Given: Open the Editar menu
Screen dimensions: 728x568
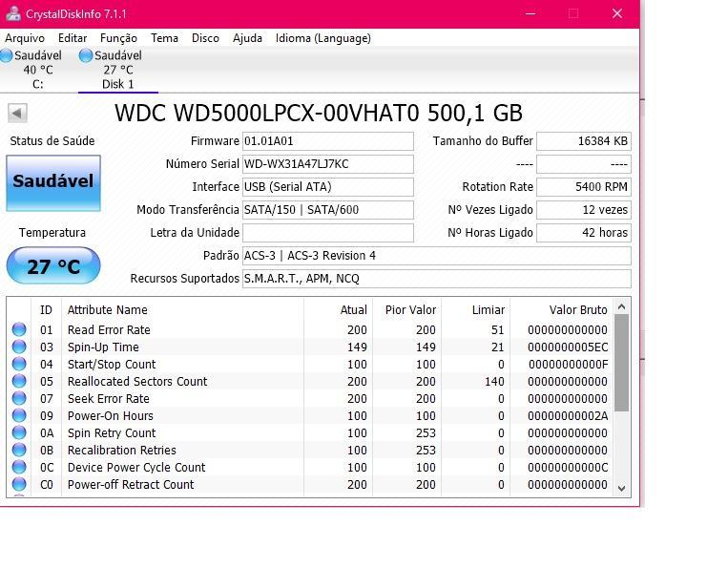Looking at the screenshot, I should click(x=73, y=38).
